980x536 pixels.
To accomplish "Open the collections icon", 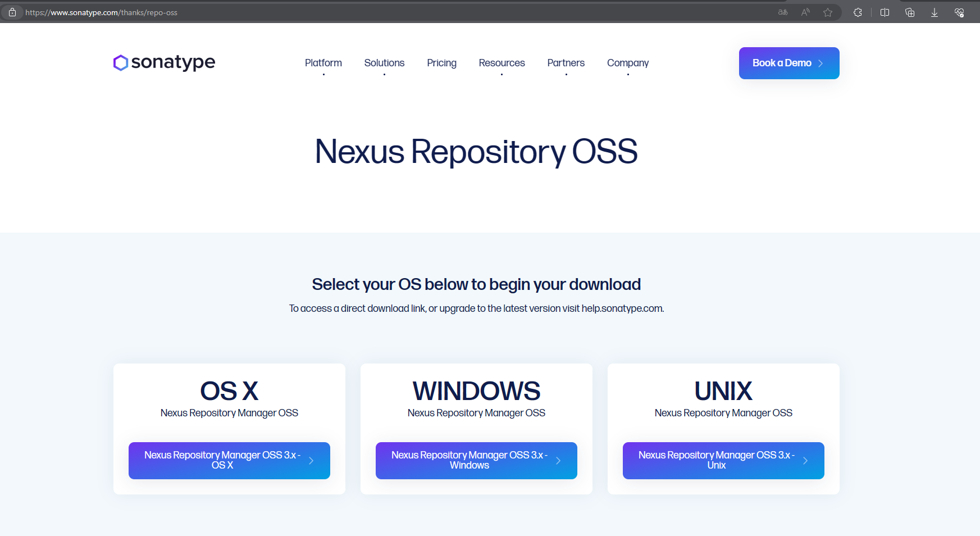I will pyautogui.click(x=910, y=12).
